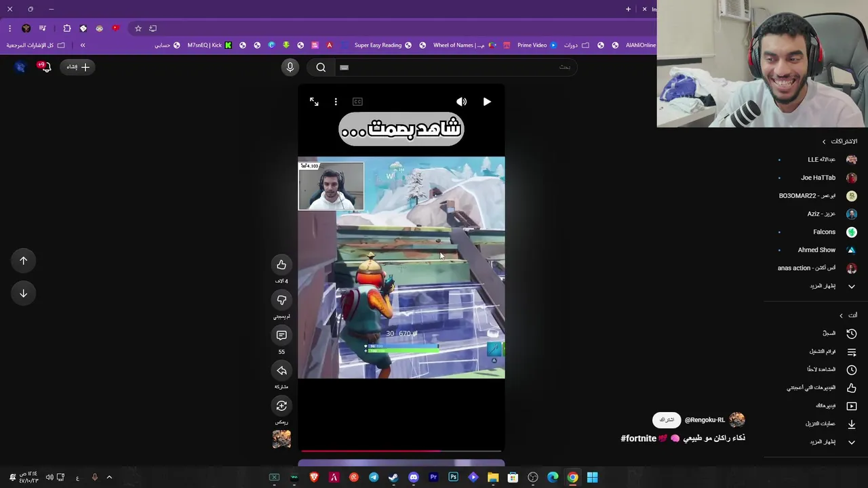868x488 pixels.
Task: Open Photoshop from the taskbar
Action: (453, 478)
